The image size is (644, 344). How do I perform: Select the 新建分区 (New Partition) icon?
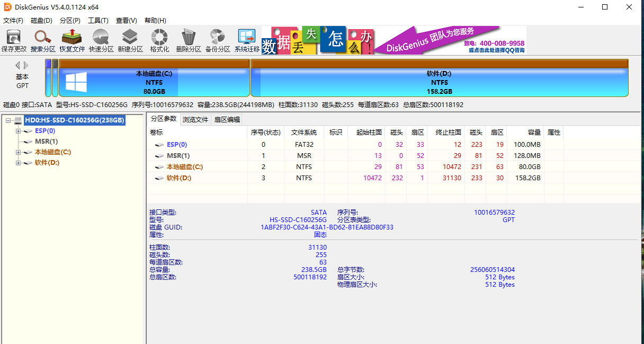pyautogui.click(x=129, y=40)
